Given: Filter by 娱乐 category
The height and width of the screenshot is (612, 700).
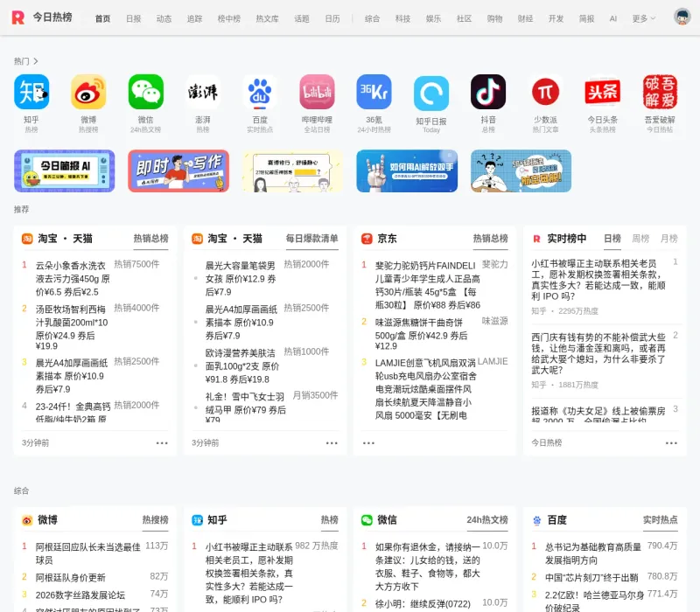Looking at the screenshot, I should pos(433,18).
